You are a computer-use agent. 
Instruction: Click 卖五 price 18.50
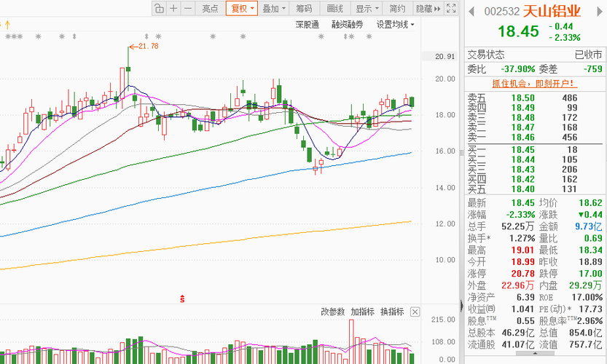[x=522, y=98]
